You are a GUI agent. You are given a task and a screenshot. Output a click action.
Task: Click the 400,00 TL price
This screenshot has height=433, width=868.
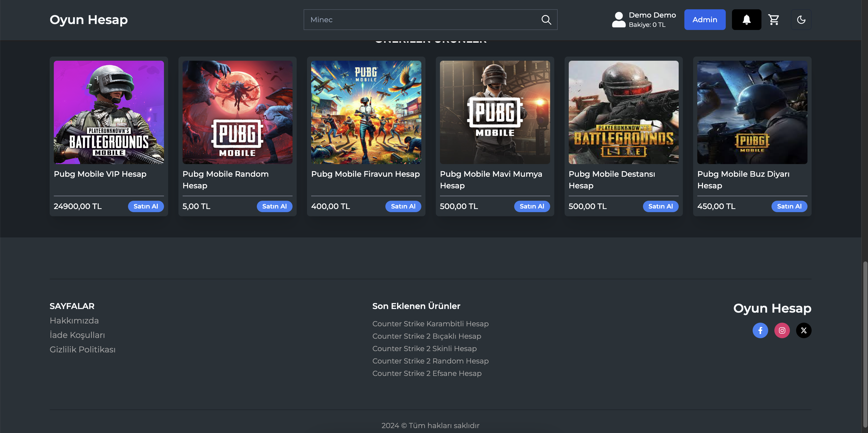331,206
